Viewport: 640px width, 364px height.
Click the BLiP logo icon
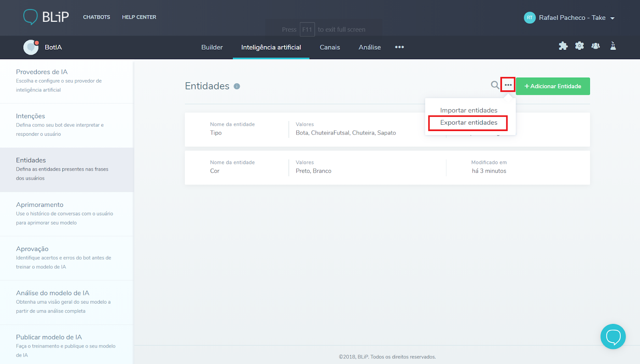pos(31,17)
